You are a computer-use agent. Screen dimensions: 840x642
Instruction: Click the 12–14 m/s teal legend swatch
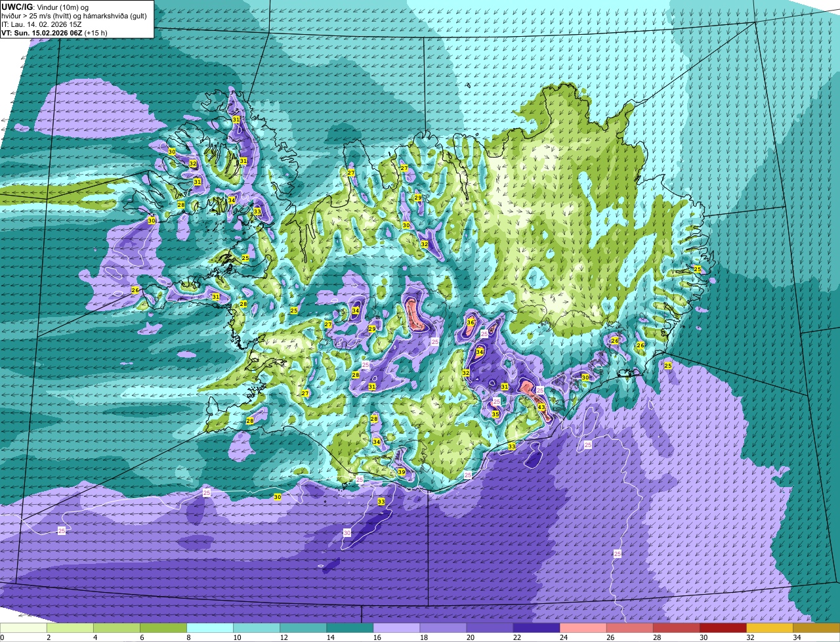303,628
